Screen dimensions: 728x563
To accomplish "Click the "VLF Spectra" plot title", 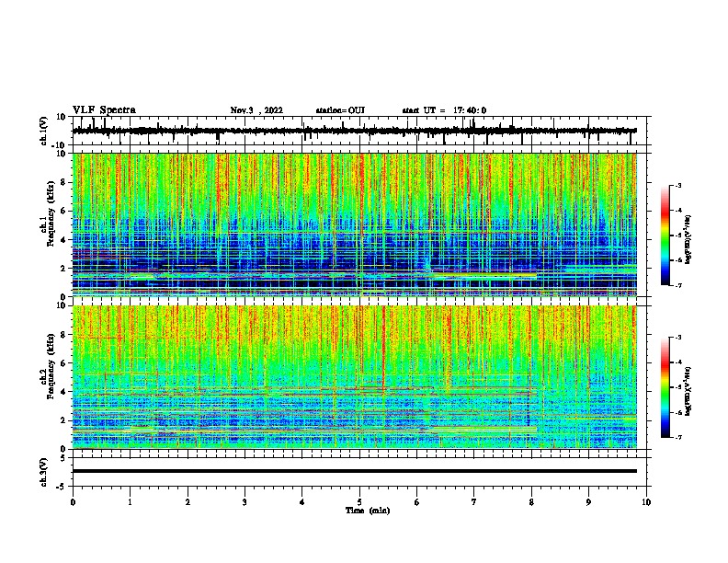I will [104, 110].
